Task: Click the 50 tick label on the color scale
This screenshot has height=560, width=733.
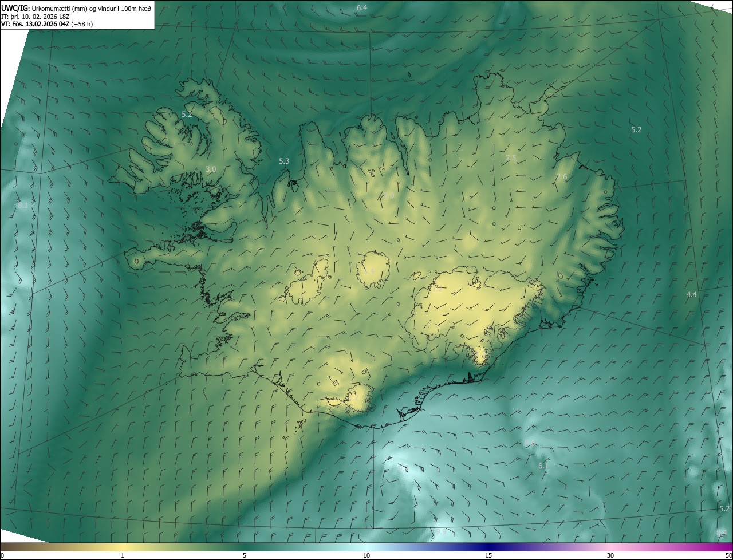Action: [728, 555]
